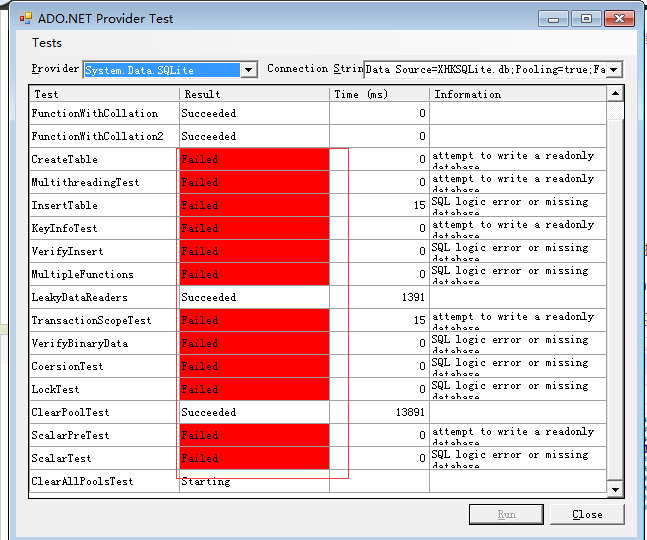
Task: Click scrollbar up arrow in test grid
Action: pos(615,94)
